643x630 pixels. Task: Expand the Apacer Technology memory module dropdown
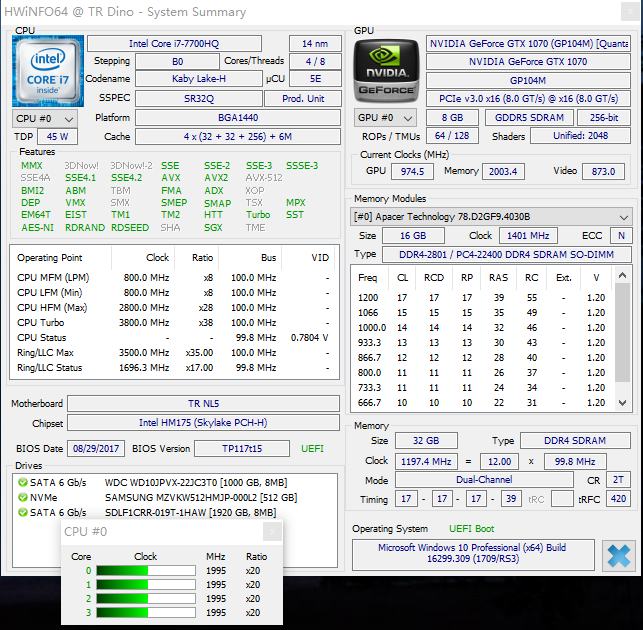coord(491,217)
